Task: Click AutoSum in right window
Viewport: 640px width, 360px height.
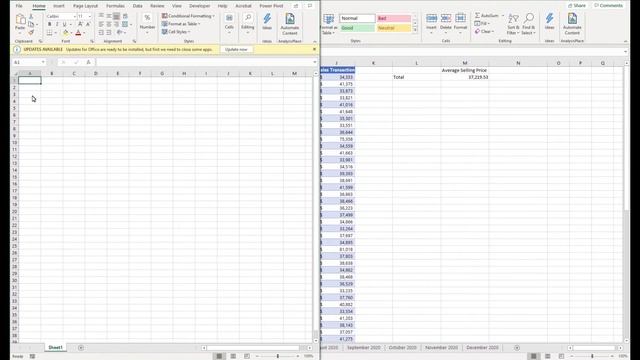Action: (487, 16)
